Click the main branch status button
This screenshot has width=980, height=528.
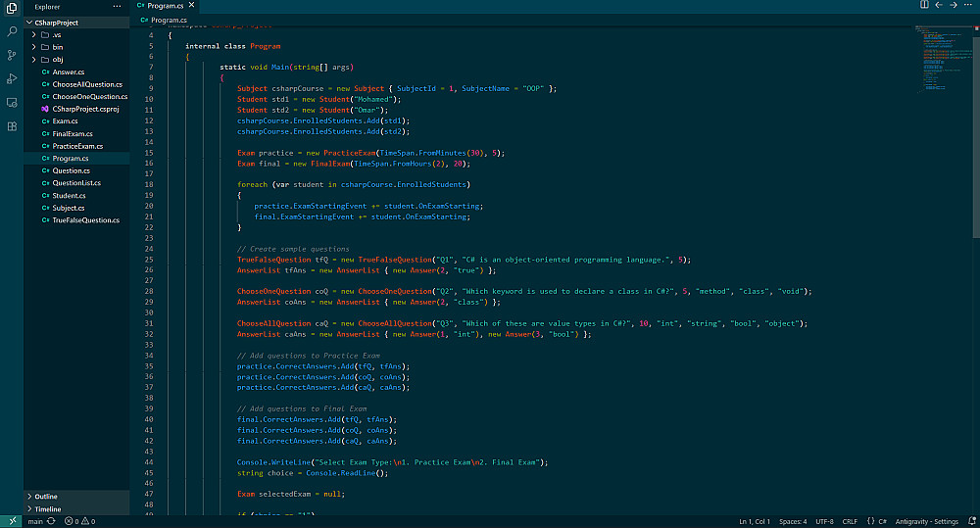(x=34, y=521)
